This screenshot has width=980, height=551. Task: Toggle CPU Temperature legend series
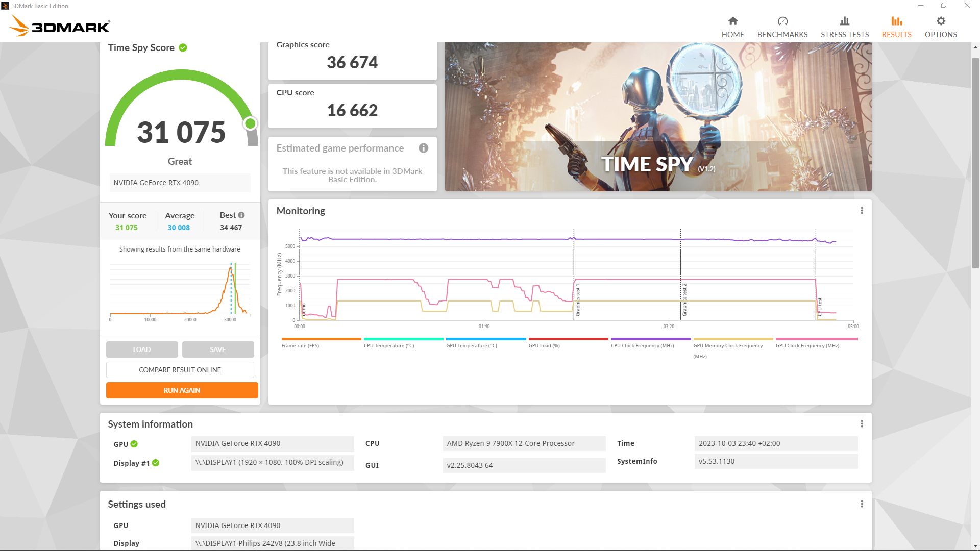pos(388,345)
